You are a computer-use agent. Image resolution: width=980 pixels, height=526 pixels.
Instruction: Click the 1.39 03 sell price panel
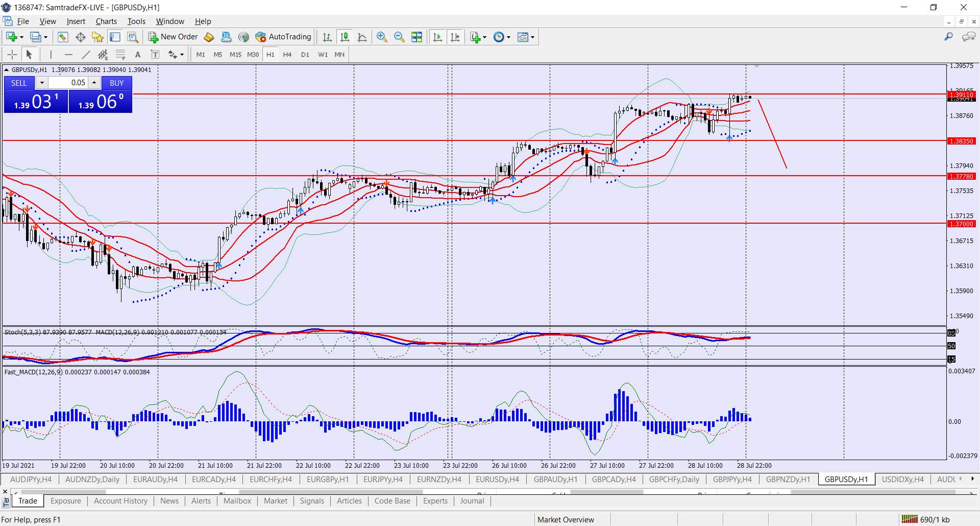[36, 102]
